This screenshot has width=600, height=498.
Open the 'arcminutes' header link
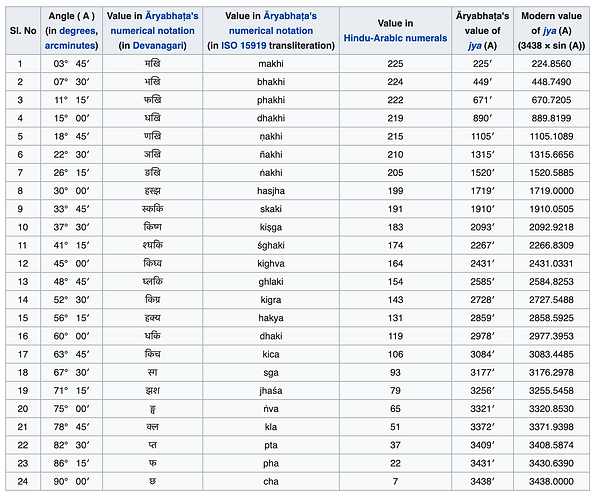tap(70, 46)
